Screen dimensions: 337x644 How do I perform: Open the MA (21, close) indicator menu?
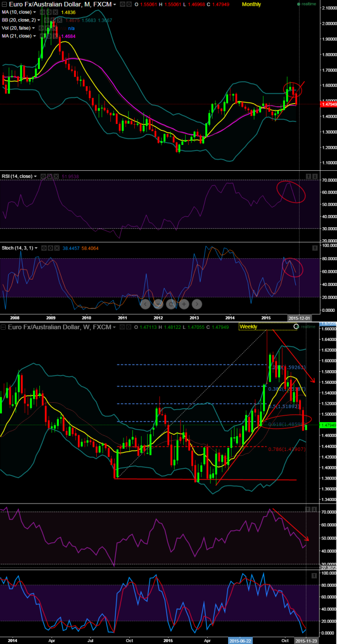(35, 36)
